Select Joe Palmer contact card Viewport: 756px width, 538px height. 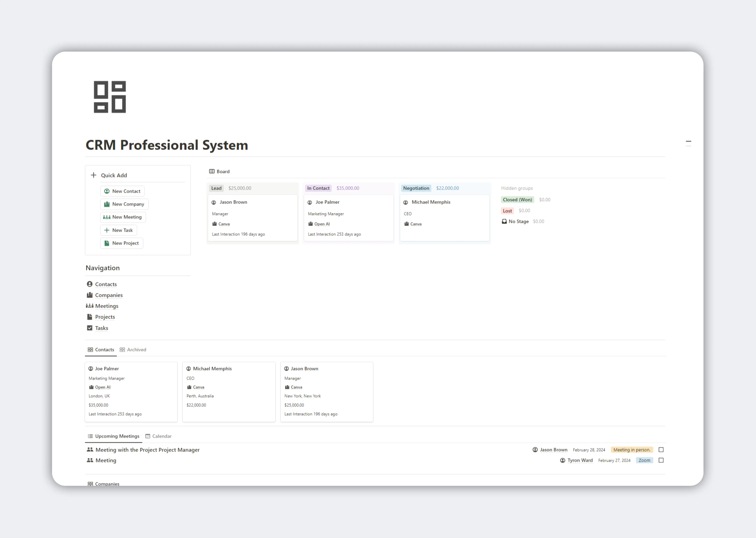[130, 390]
